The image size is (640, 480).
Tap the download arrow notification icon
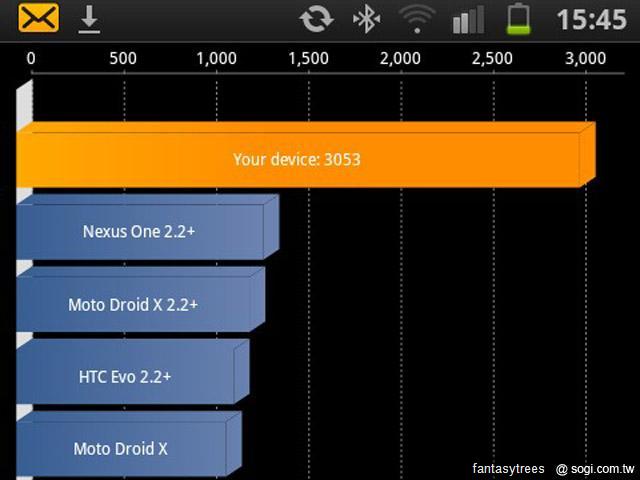click(x=89, y=20)
